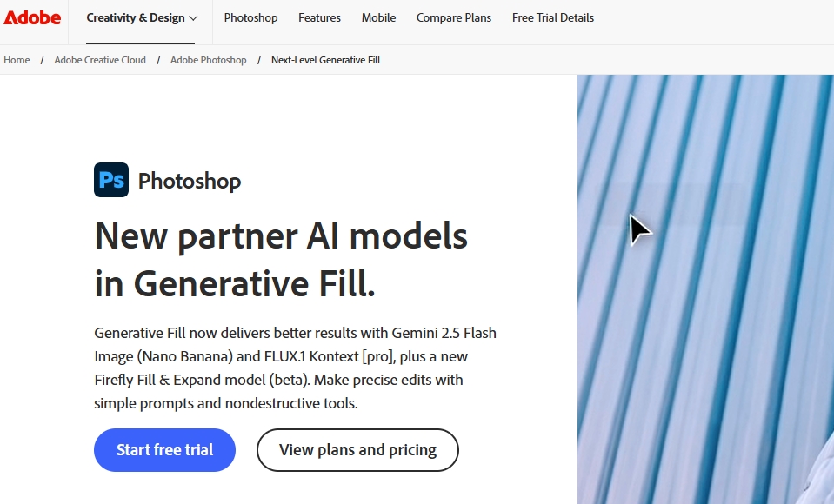
Task: Click the Start free trial button
Action: tap(164, 450)
